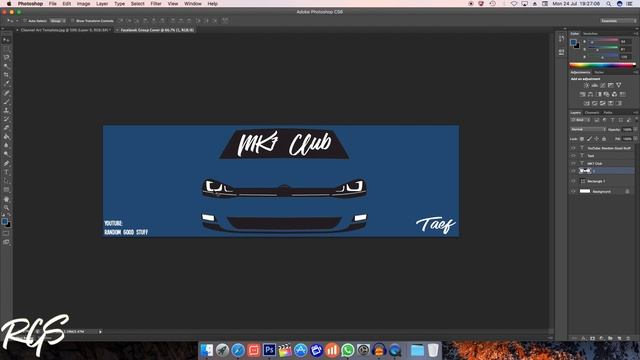640x360 pixels.
Task: Toggle Quick Mask mode icon
Action: click(x=6, y=233)
